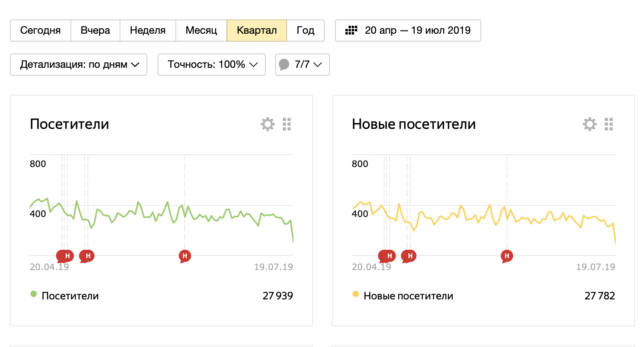Viewport: 644px width, 347px height.
Task: Toggle the green Посетители legend dot
Action: [x=34, y=294]
